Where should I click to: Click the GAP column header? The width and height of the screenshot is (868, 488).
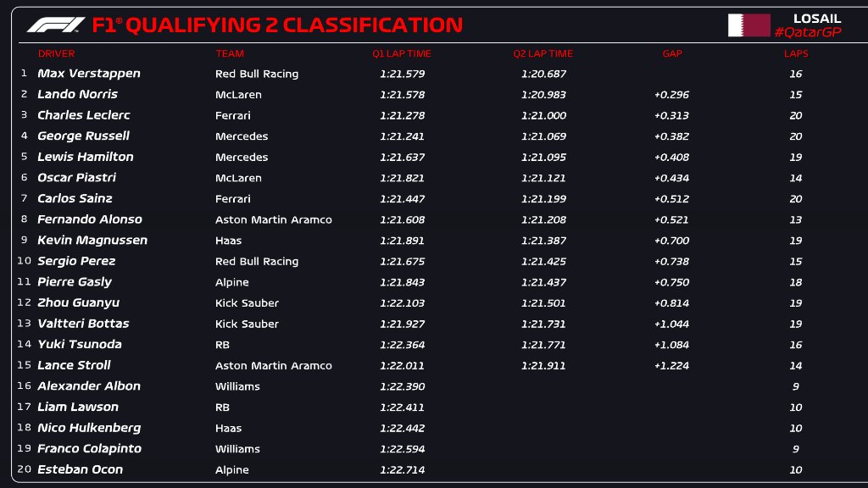pyautogui.click(x=672, y=53)
